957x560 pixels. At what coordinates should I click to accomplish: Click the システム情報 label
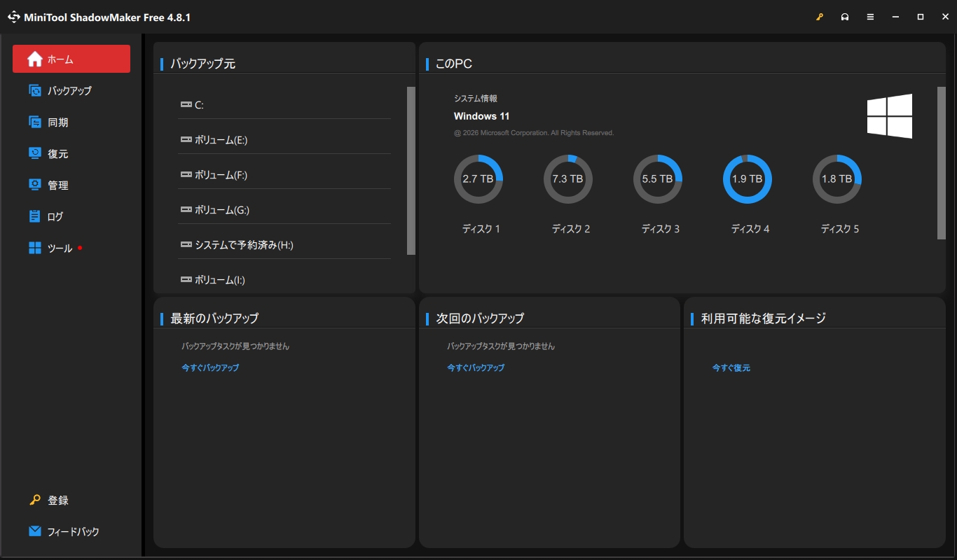(x=476, y=99)
